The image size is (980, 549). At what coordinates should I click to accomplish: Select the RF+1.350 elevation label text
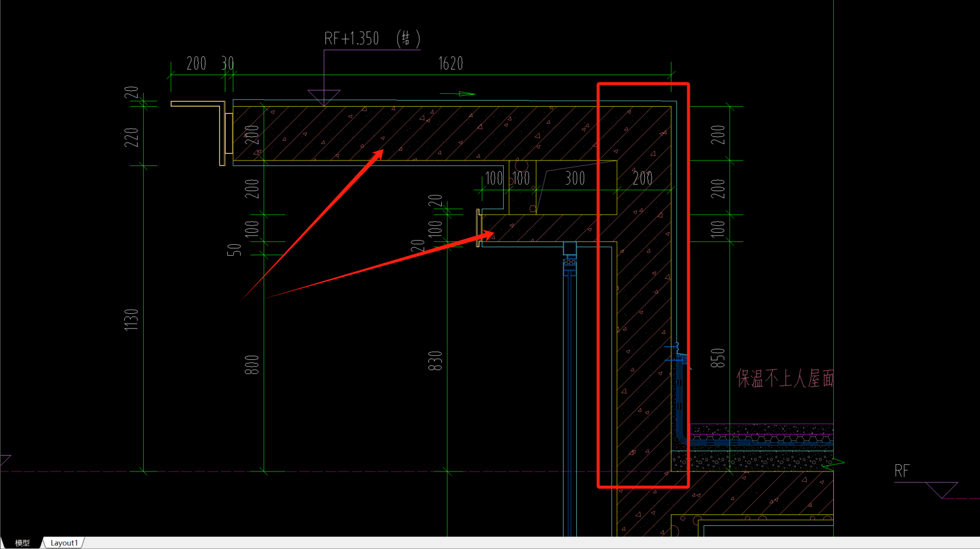[x=372, y=39]
